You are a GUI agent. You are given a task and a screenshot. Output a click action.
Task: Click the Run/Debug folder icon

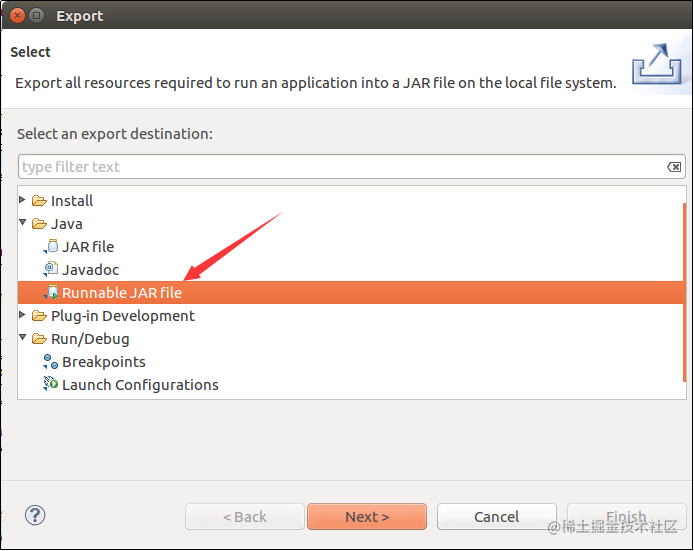coord(39,339)
